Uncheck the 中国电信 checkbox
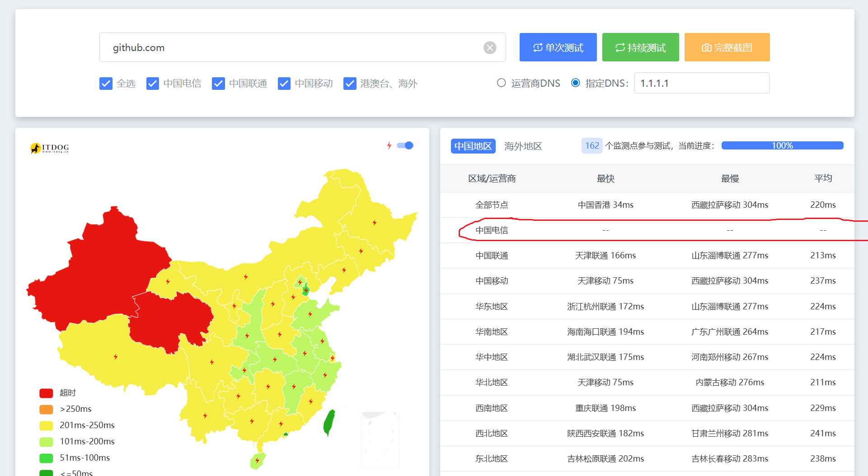This screenshot has width=868, height=476. click(153, 84)
